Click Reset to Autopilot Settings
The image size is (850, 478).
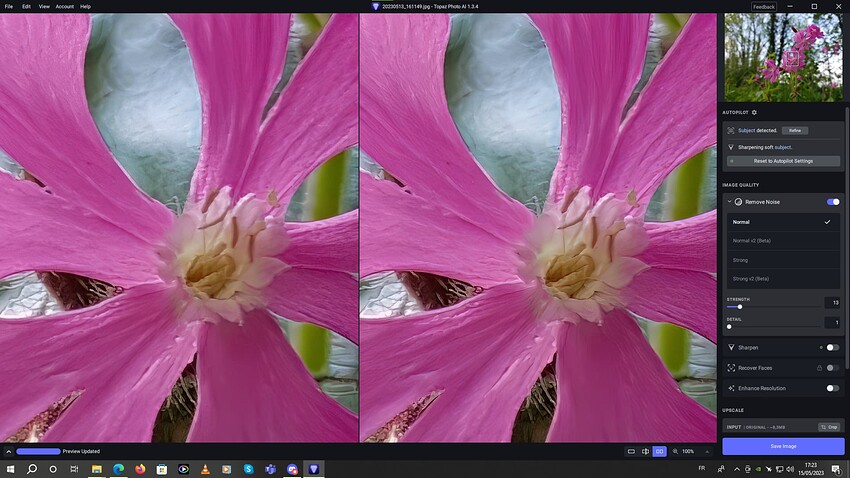pos(783,161)
